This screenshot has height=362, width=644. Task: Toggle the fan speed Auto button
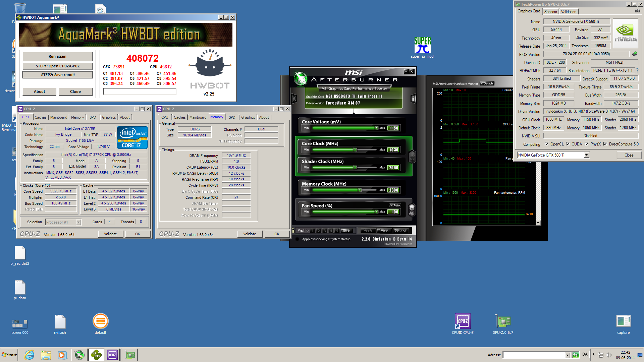tap(395, 205)
